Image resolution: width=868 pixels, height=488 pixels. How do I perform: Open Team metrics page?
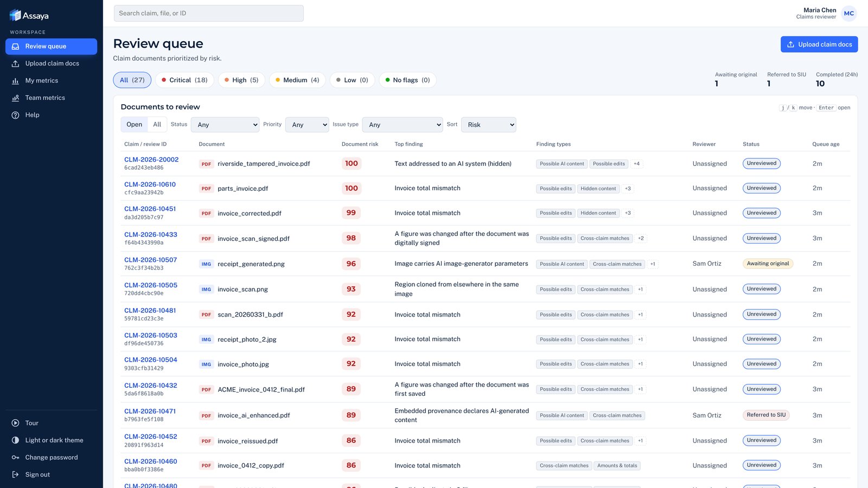[x=51, y=98]
